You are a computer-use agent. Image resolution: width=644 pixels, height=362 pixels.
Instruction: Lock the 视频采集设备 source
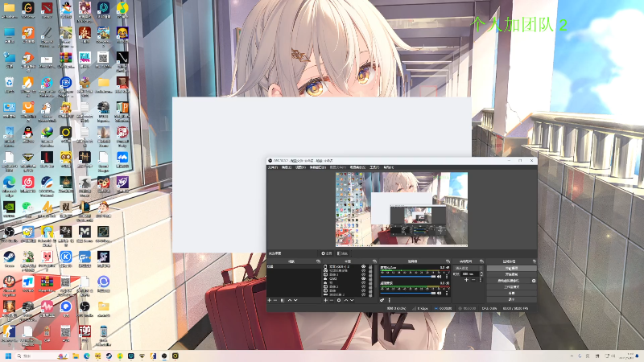pyautogui.click(x=370, y=270)
